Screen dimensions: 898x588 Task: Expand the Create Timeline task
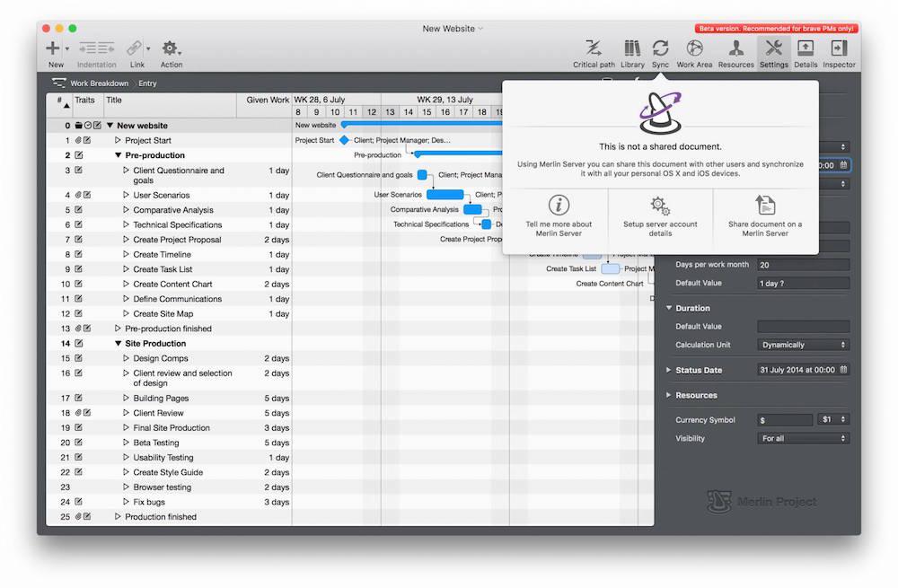click(126, 255)
